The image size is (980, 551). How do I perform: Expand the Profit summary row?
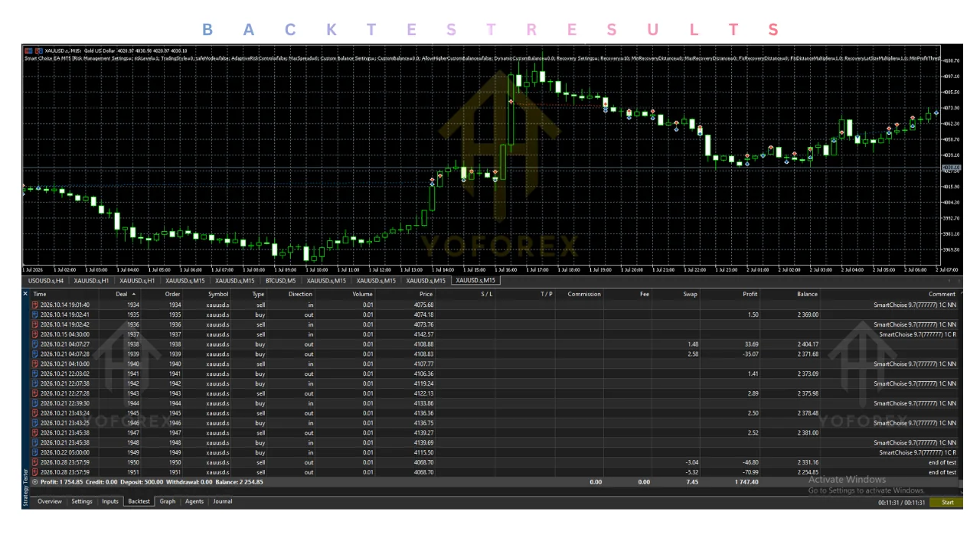coord(34,482)
